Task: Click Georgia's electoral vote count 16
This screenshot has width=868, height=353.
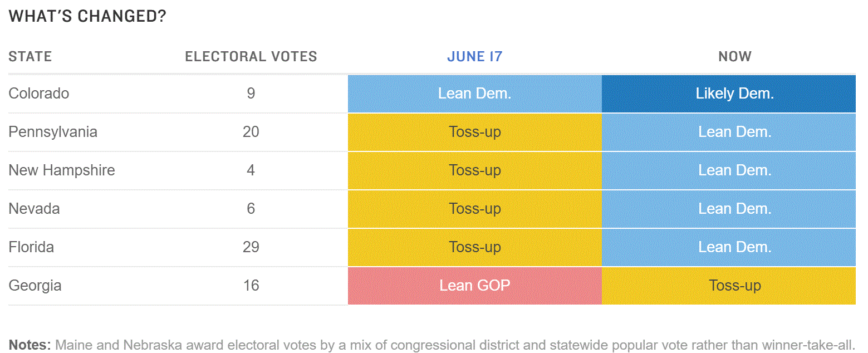Action: [251, 286]
